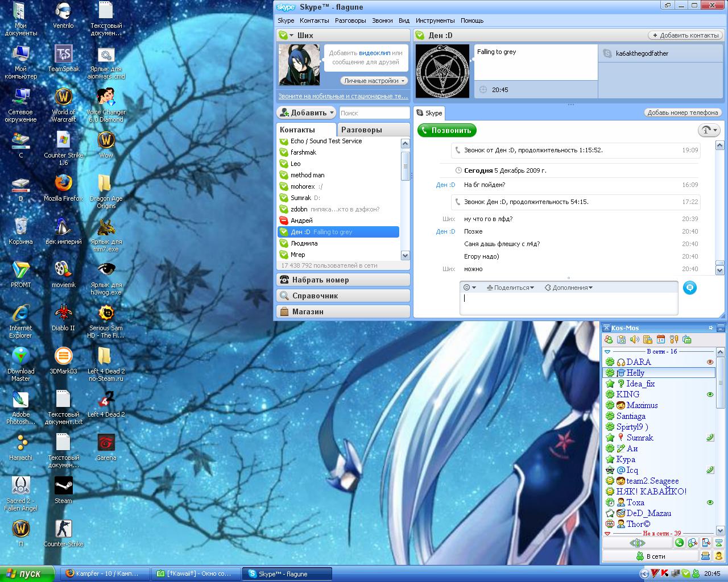728x582 pixels.
Task: Collapse the 'В сети - 16' group in Kos-Mos
Action: [x=607, y=352]
